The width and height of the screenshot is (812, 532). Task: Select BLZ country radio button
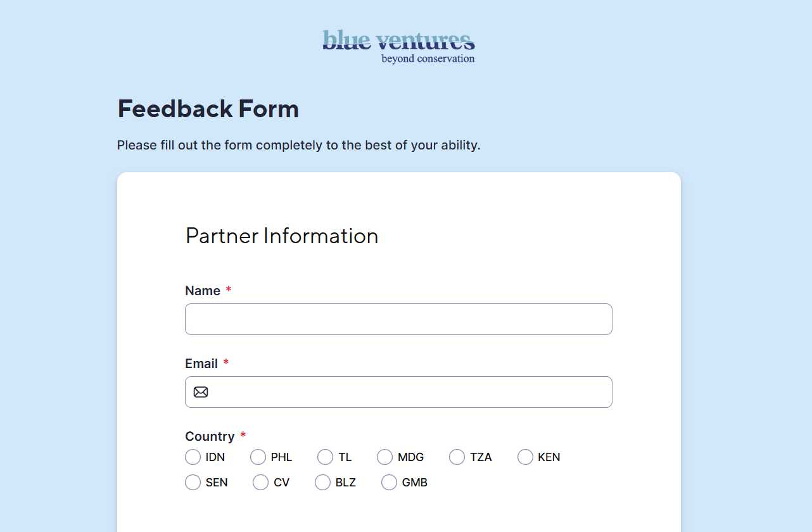[x=322, y=483]
